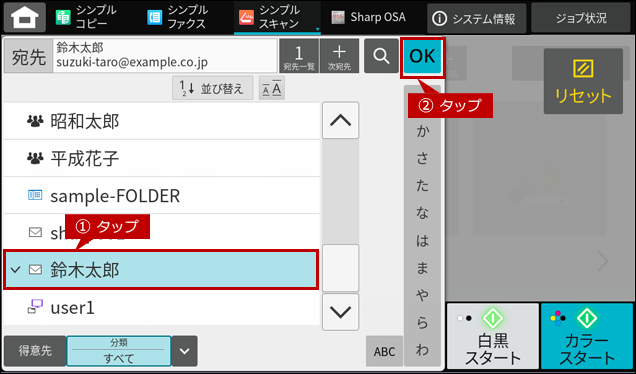Tap the 宛先 label button
636x374 pixels.
click(x=28, y=56)
